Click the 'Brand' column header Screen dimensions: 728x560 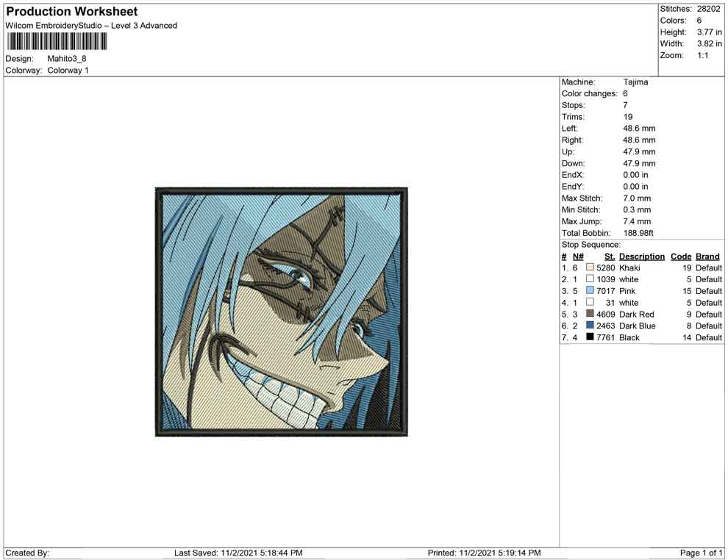point(707,256)
